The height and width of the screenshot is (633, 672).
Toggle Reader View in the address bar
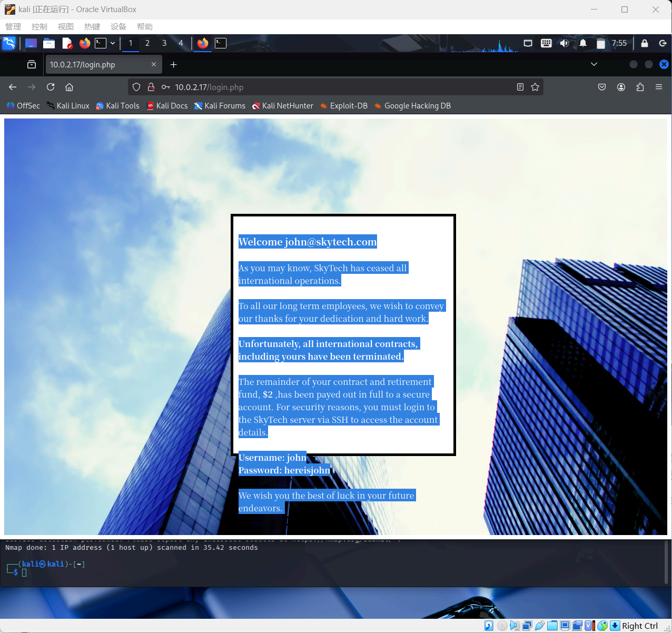coord(520,87)
